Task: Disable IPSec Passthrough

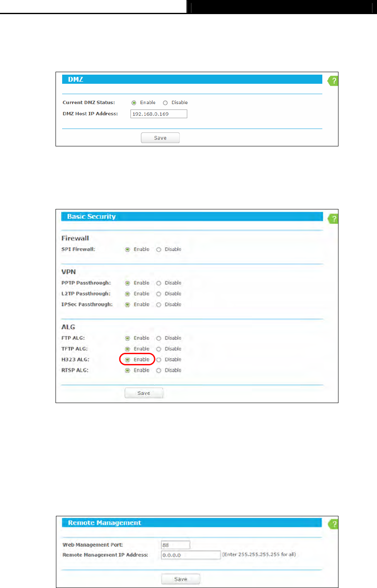Action: [x=159, y=305]
